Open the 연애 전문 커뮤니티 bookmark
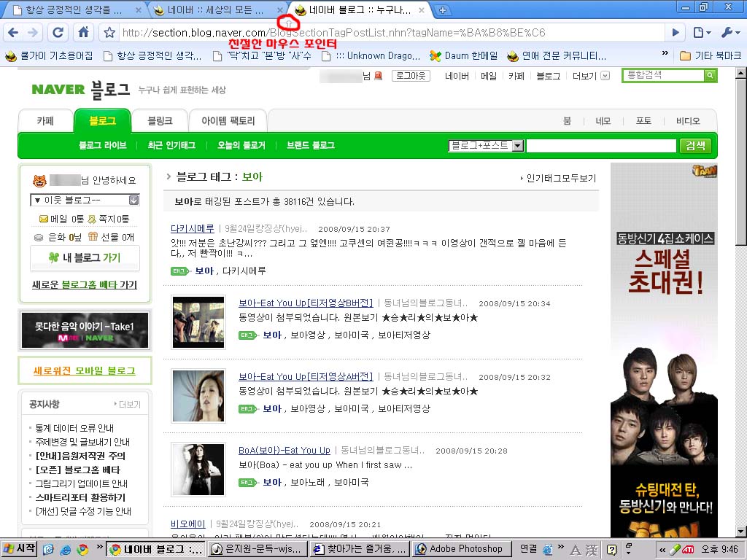 click(557, 55)
